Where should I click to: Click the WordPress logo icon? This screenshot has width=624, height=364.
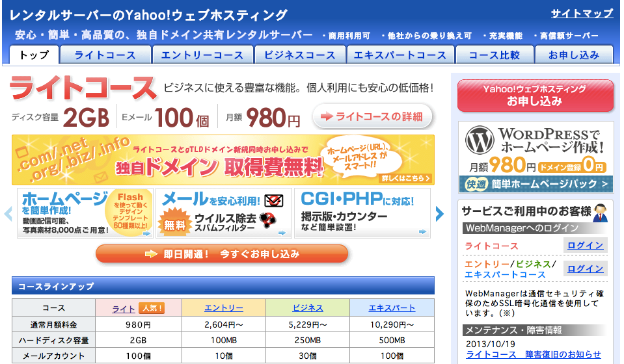pos(480,140)
